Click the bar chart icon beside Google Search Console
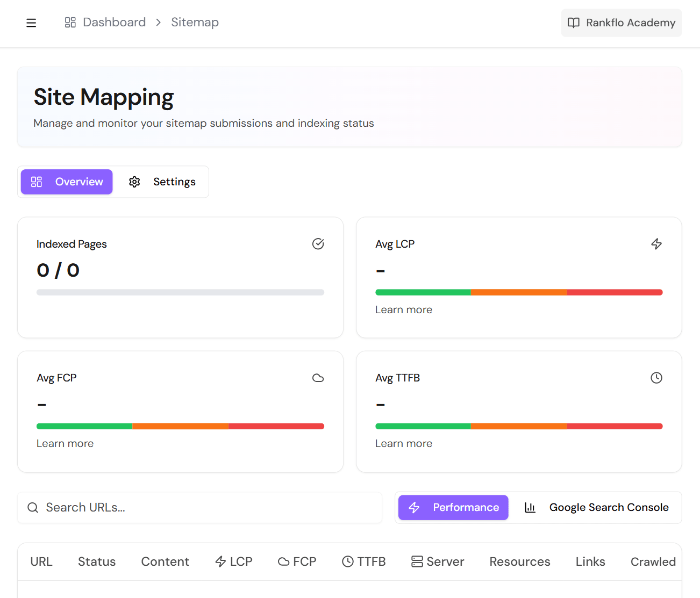The height and width of the screenshot is (598, 700). click(x=530, y=507)
